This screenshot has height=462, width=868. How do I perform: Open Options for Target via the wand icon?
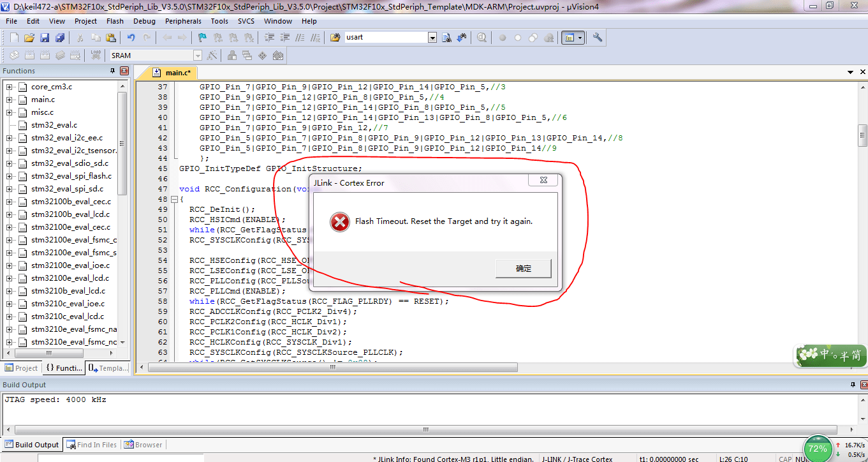click(x=213, y=56)
